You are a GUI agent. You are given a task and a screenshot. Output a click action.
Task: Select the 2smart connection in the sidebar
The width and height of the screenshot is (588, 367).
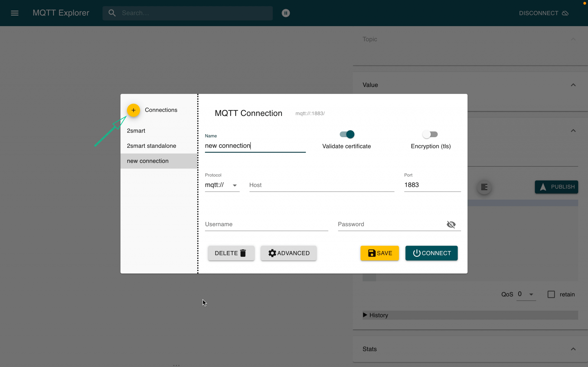tap(136, 131)
